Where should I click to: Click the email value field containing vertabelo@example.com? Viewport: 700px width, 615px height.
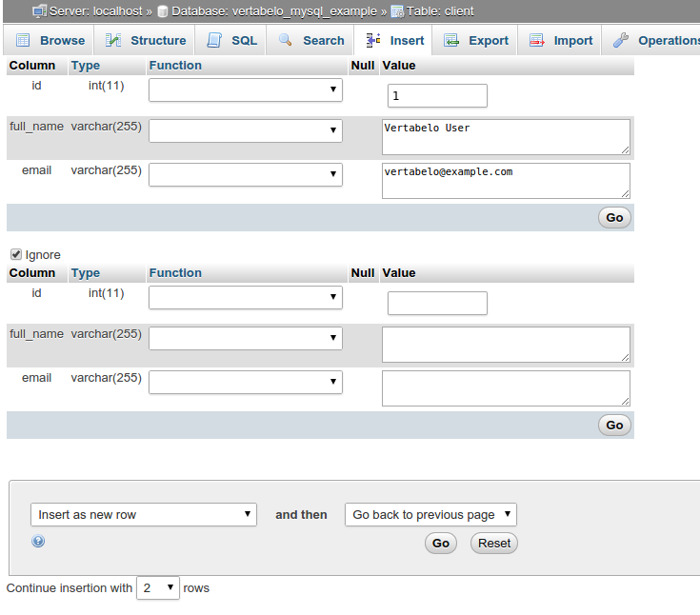[x=506, y=180]
